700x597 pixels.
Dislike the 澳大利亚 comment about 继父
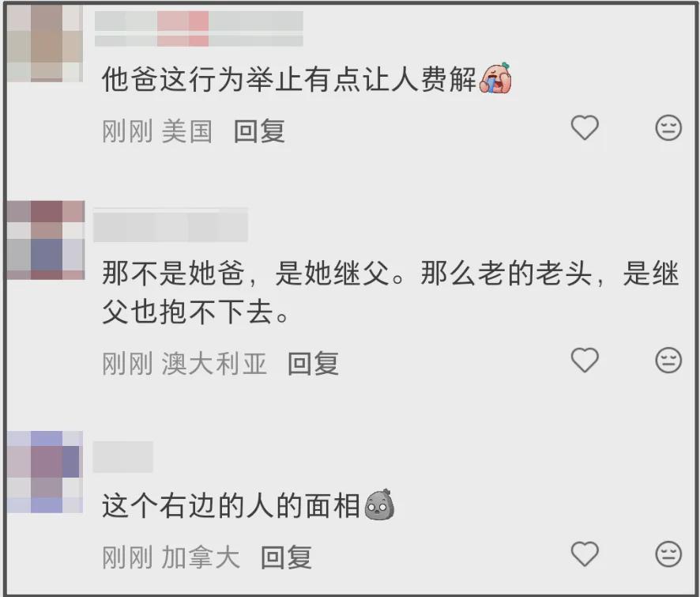668,360
